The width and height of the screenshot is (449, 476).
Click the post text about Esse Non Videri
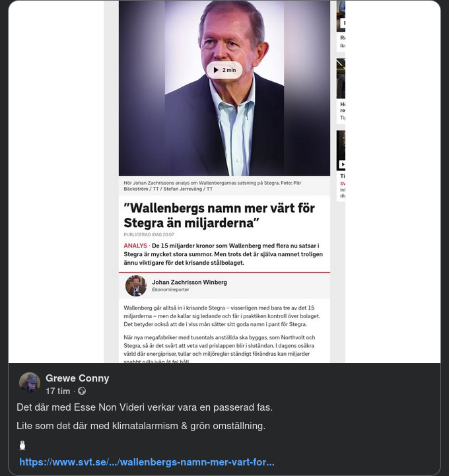pos(145,407)
